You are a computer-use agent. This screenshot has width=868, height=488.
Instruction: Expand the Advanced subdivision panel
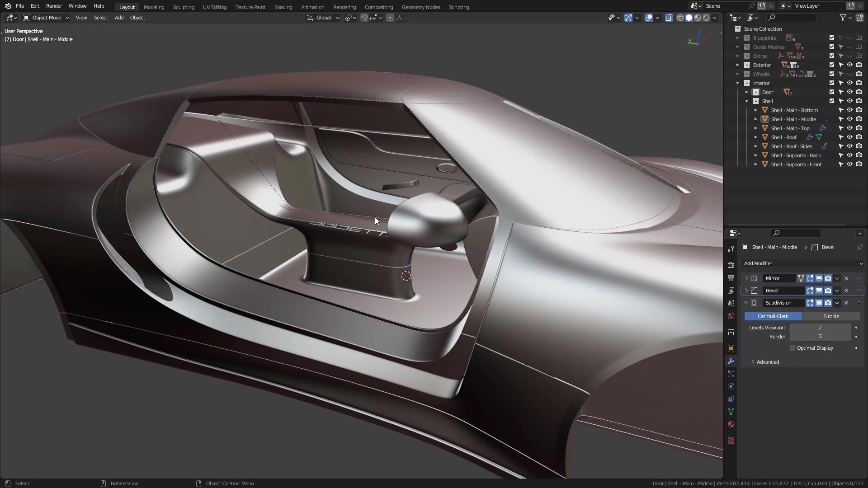point(768,362)
